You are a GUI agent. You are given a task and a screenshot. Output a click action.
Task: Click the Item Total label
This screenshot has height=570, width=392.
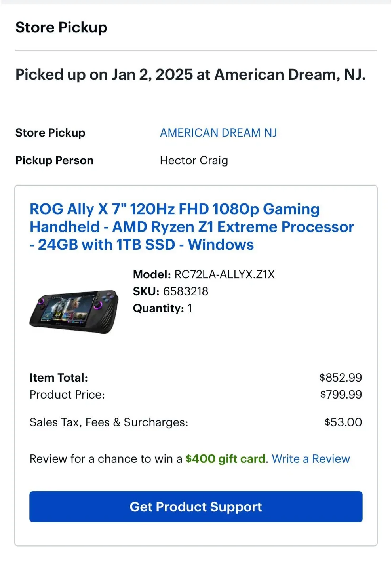[x=58, y=377]
